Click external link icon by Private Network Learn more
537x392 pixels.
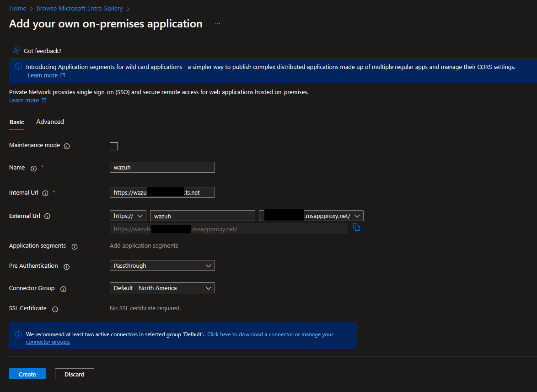[44, 100]
